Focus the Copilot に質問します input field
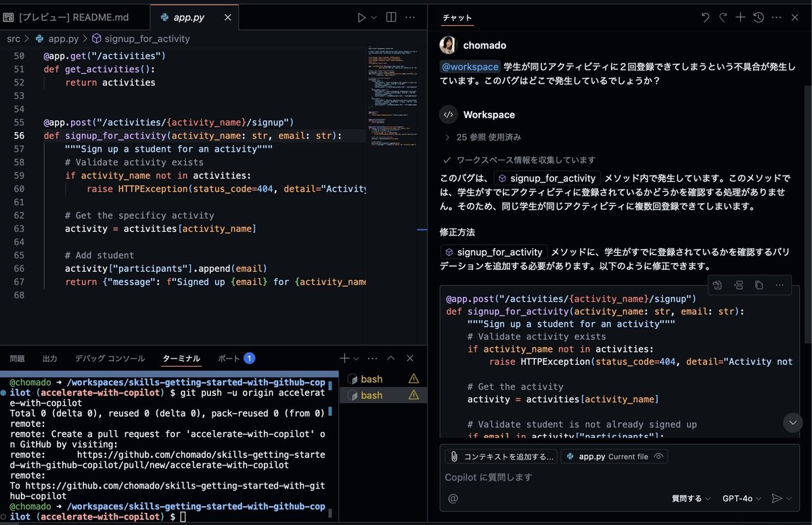The image size is (812, 525). pyautogui.click(x=619, y=477)
